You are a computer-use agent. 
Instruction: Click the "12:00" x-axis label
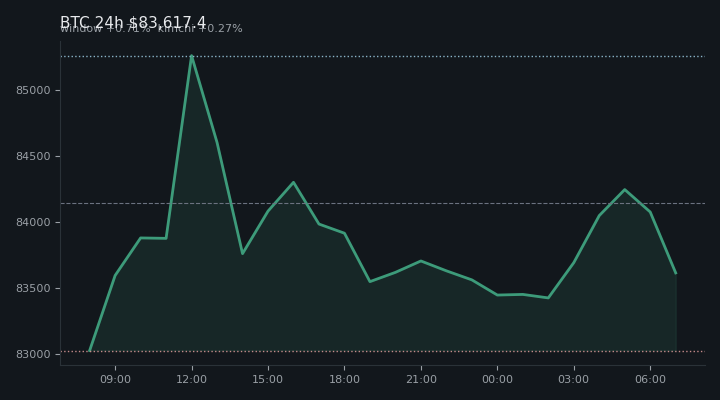(191, 379)
